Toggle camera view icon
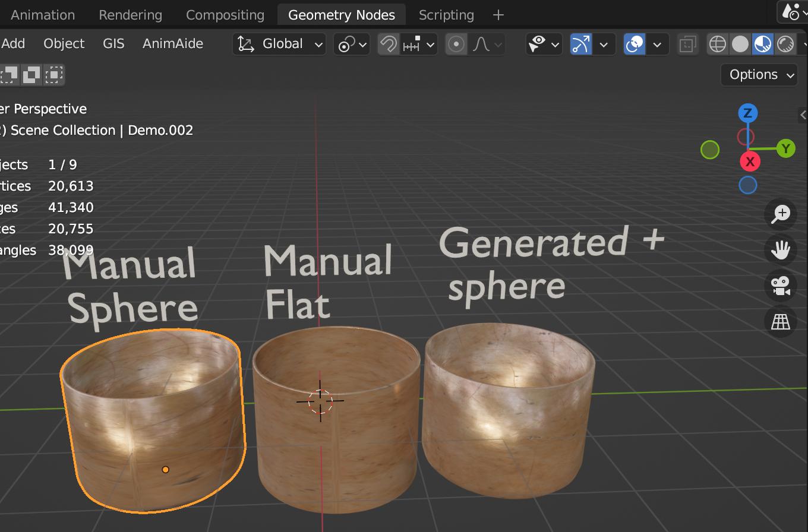The image size is (808, 532). [x=781, y=286]
